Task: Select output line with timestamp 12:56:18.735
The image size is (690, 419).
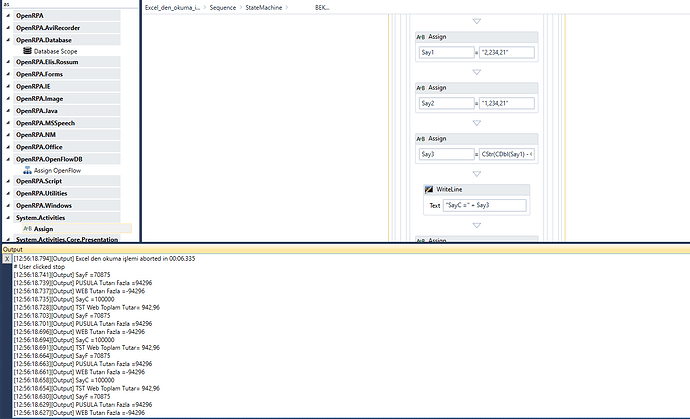Action: [x=64, y=299]
